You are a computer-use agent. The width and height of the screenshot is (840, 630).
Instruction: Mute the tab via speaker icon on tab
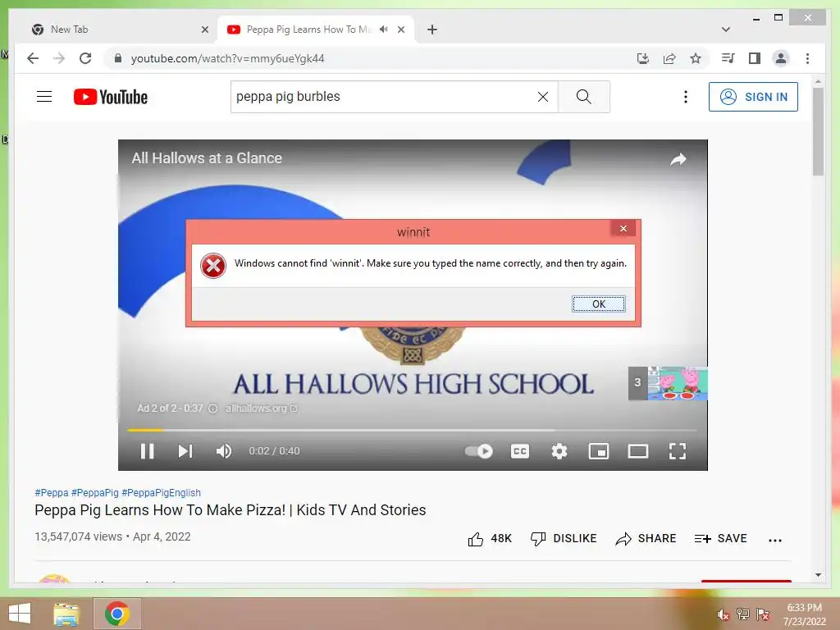point(384,30)
